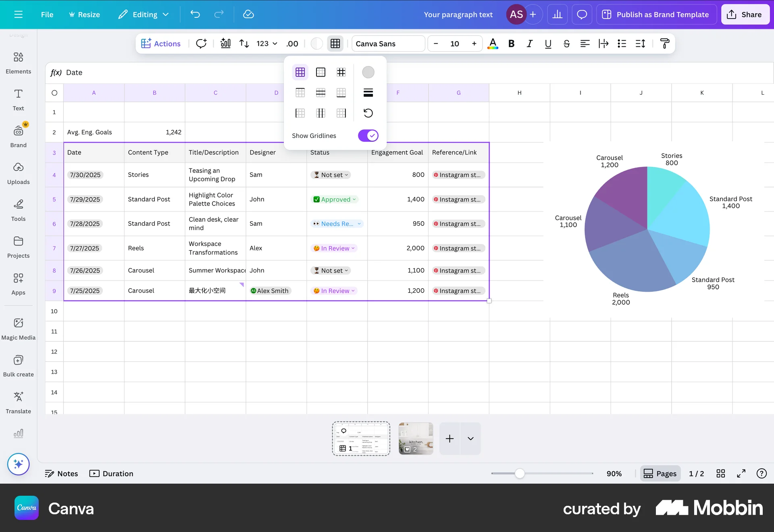This screenshot has height=532, width=774.
Task: Click the paint roller copy style icon
Action: pos(665,44)
